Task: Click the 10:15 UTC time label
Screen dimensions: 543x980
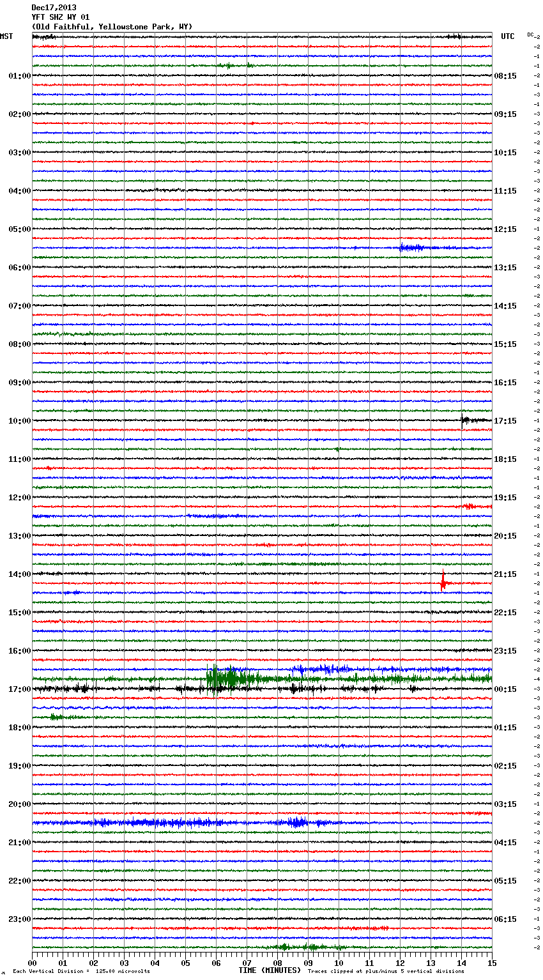Action: click(505, 153)
